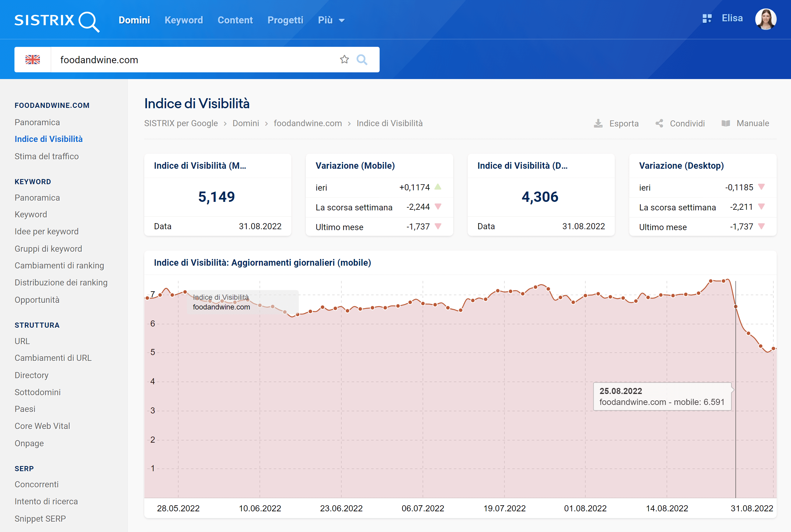The height and width of the screenshot is (532, 791).
Task: Open Elisa's profile avatar
Action: 765,19
